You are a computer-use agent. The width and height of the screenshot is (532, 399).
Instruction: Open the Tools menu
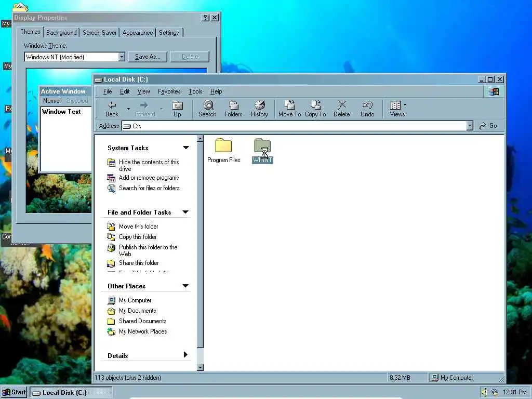195,91
